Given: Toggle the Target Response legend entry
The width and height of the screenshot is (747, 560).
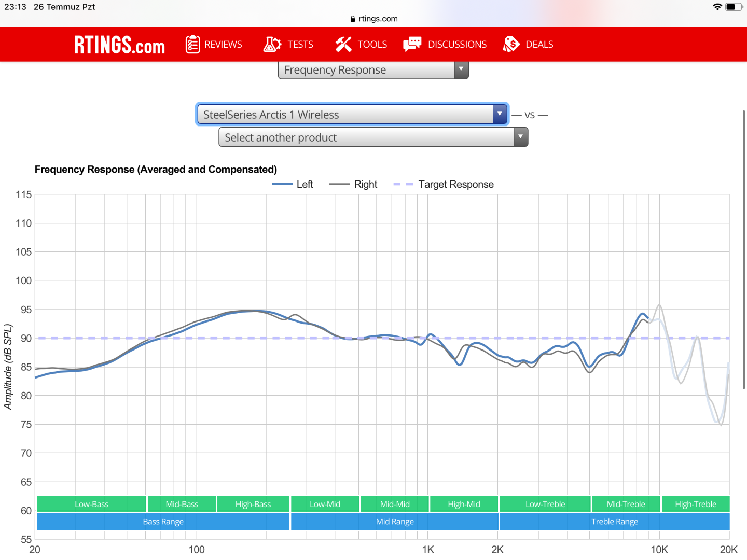Looking at the screenshot, I should coord(444,184).
